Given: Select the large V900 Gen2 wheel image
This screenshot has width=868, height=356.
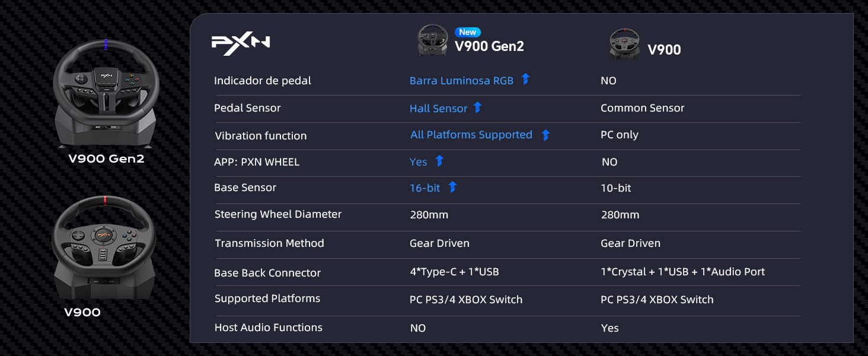Looking at the screenshot, I should tap(106, 94).
